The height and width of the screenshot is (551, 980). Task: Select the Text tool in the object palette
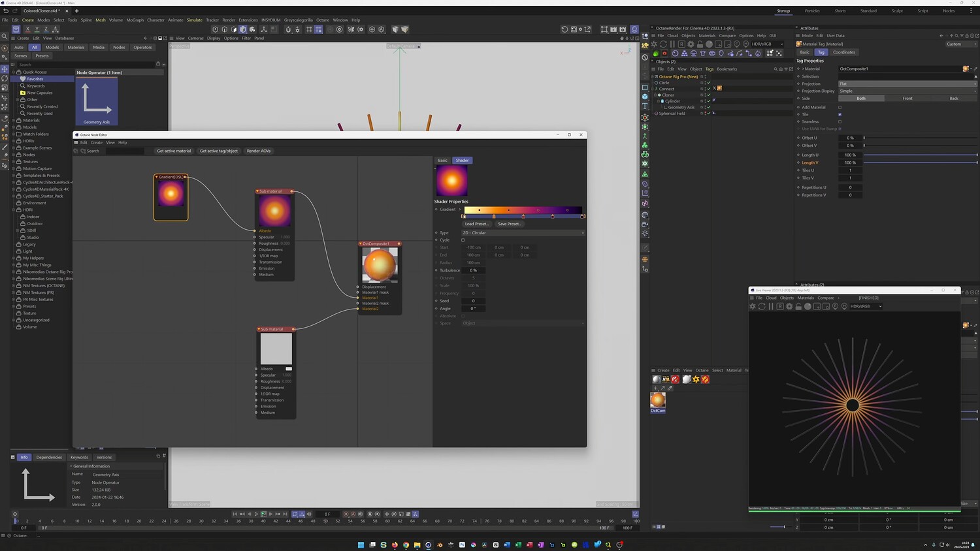coord(645,106)
